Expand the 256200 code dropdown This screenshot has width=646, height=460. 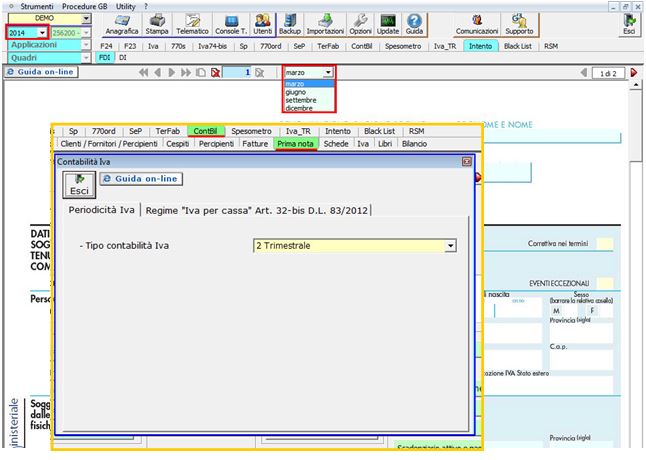tap(86, 33)
